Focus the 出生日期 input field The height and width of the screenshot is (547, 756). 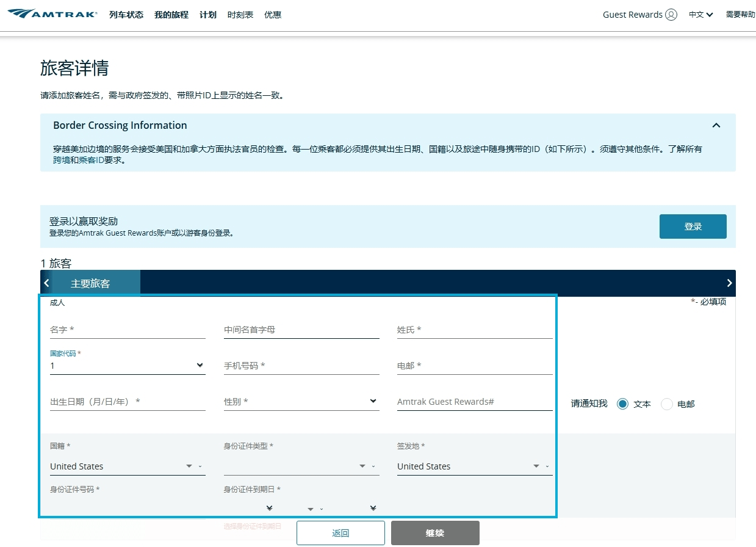(128, 402)
